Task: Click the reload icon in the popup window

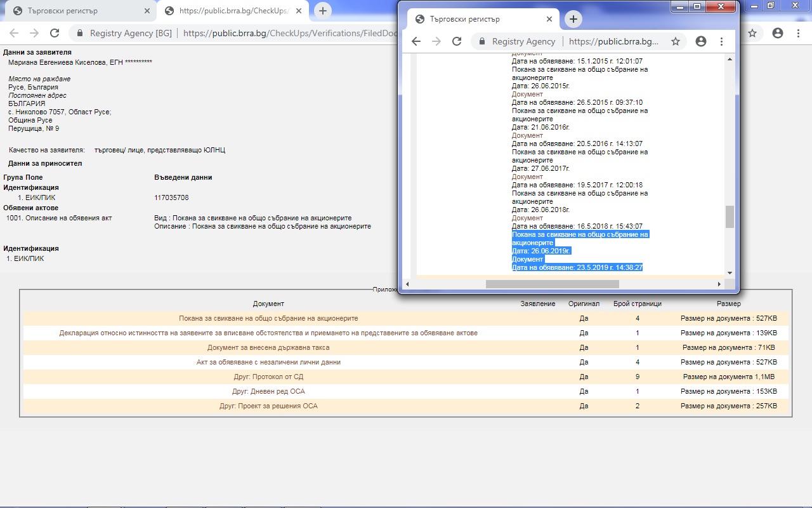Action: (457, 41)
